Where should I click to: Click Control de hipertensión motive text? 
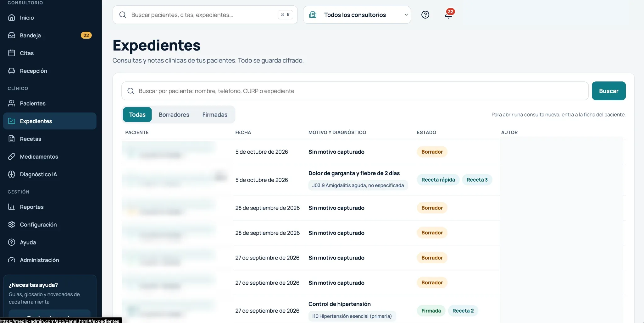point(340,304)
